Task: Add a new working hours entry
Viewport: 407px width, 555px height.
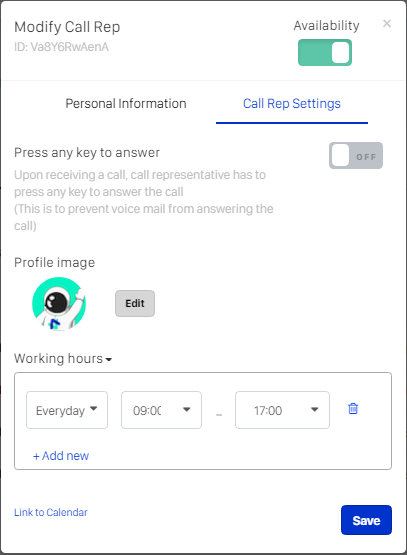Action: click(x=61, y=456)
